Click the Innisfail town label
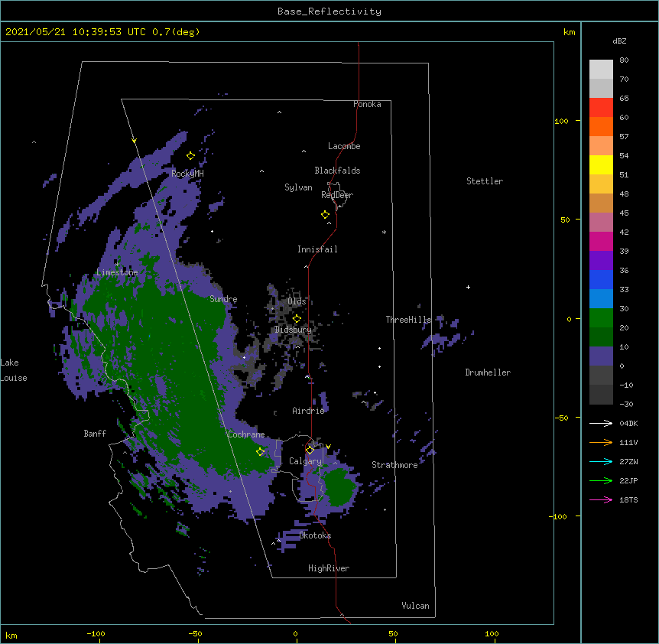This screenshot has width=659, height=644. [317, 249]
